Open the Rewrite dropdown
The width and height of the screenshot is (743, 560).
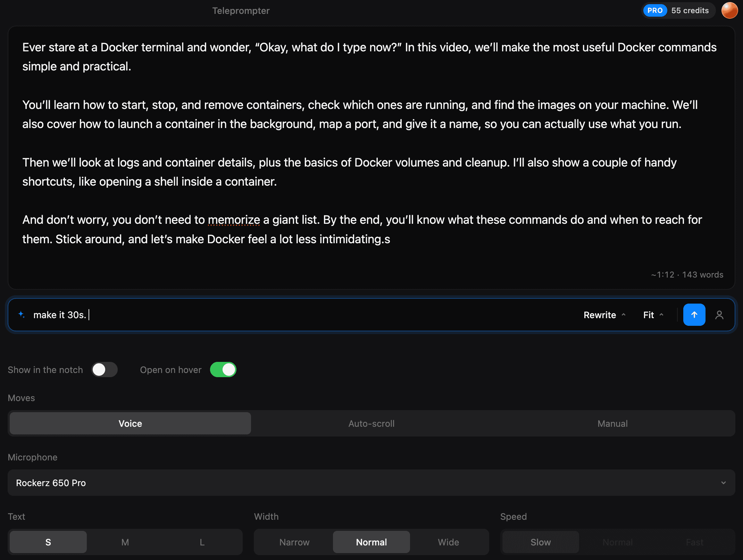pyautogui.click(x=604, y=315)
